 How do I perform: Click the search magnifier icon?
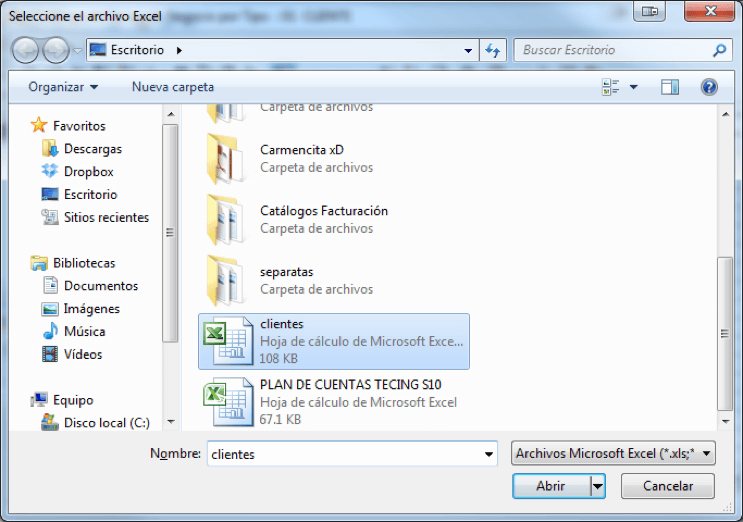click(719, 50)
